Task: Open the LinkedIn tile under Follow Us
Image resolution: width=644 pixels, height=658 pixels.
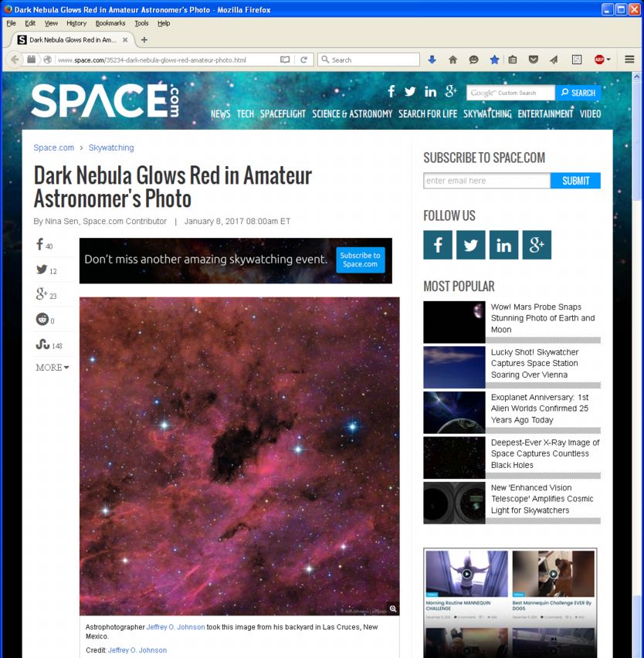Action: pos(503,245)
